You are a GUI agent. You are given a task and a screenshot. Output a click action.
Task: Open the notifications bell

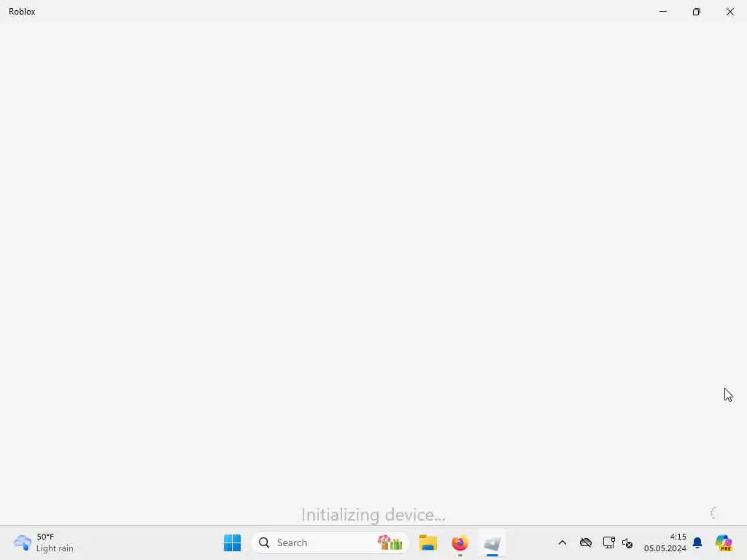click(x=697, y=542)
